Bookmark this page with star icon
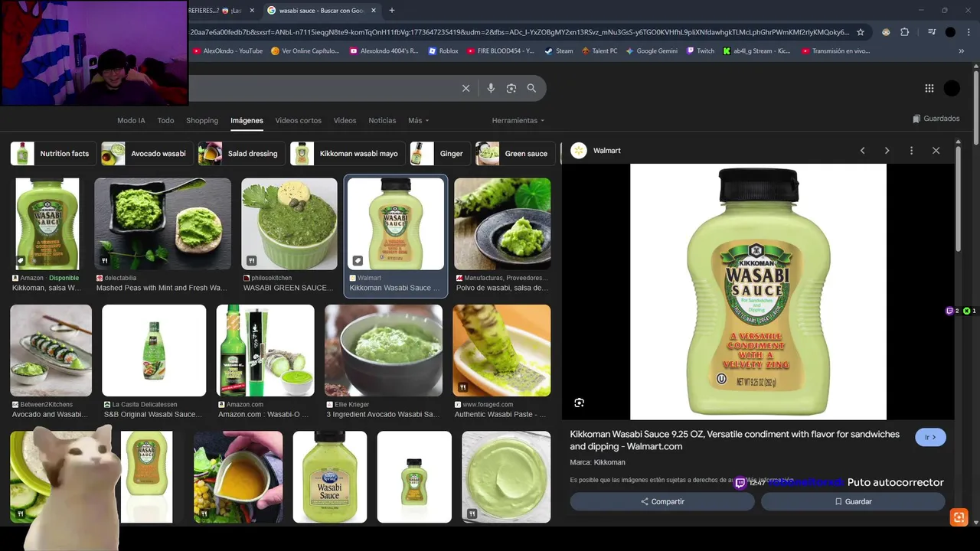This screenshot has width=980, height=551. tap(861, 32)
